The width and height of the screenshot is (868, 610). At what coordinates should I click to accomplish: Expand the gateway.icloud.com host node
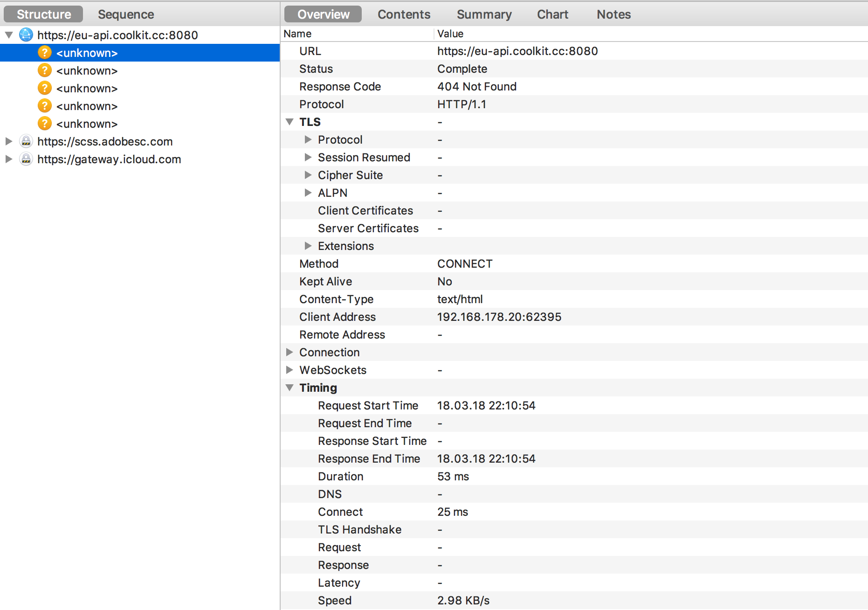point(9,159)
